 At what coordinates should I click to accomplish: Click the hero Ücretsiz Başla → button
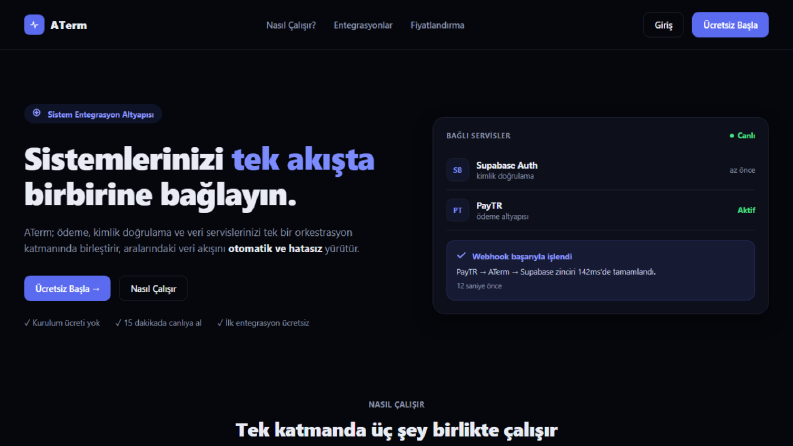[x=67, y=288]
